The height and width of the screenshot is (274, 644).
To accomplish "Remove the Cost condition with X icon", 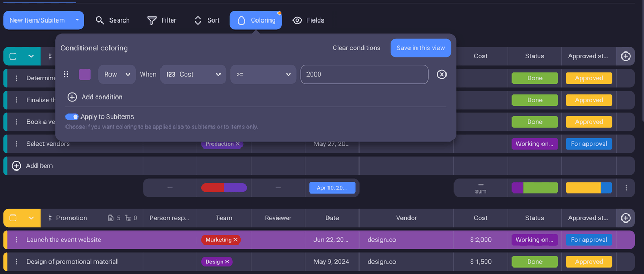I will (442, 75).
